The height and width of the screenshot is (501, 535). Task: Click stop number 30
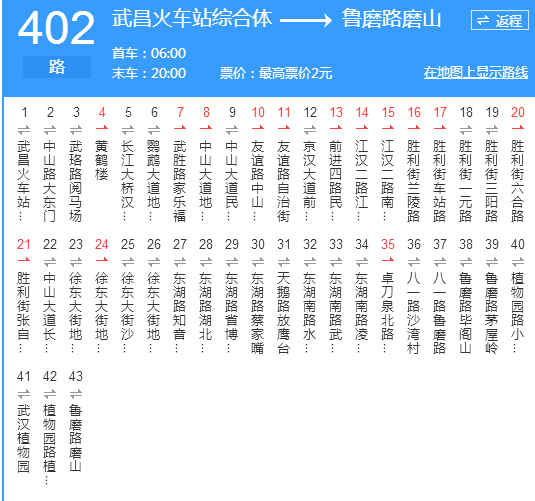click(x=258, y=244)
